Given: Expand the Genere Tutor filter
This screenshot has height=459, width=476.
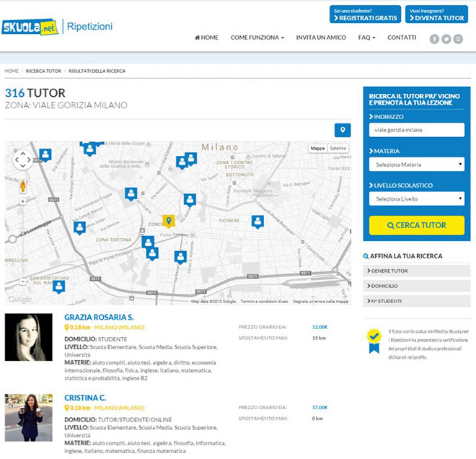Looking at the screenshot, I should tap(417, 271).
